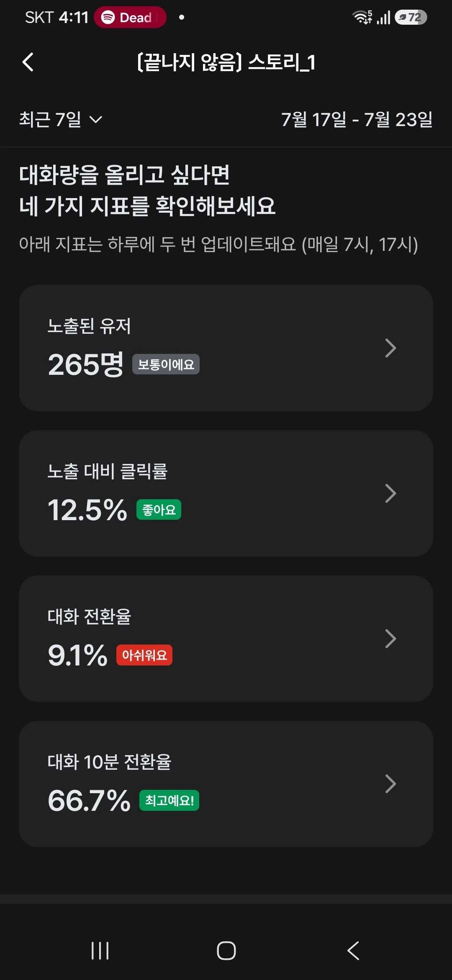This screenshot has height=980, width=452.
Task: Open chevron on 대화 전환율 card
Action: [390, 639]
